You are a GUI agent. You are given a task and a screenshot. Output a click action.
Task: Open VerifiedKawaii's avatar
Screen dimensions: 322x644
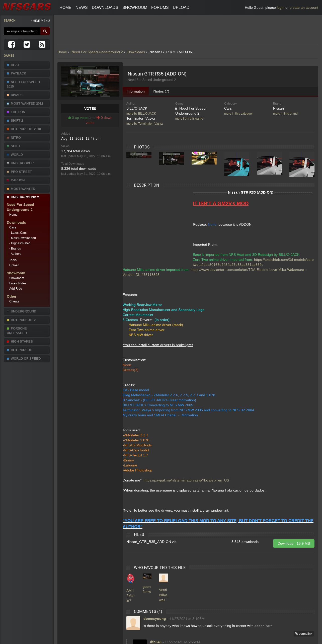tap(163, 578)
